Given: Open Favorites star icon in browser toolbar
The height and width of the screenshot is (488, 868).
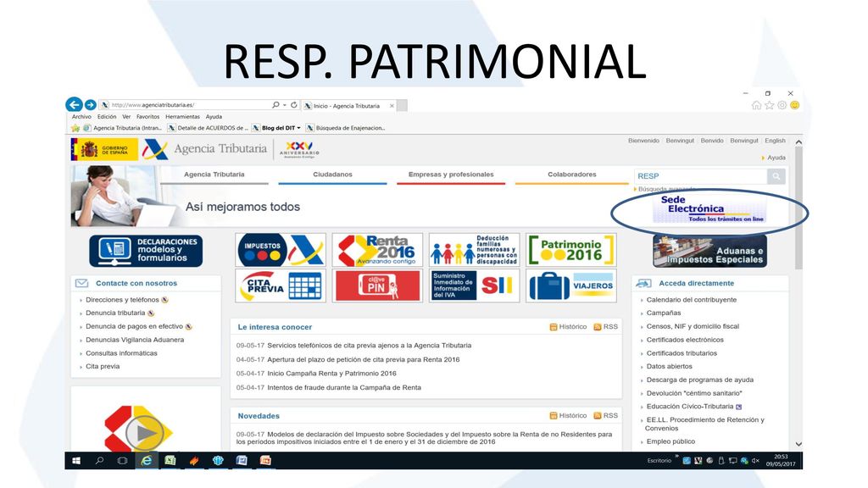Looking at the screenshot, I should pyautogui.click(x=769, y=105).
